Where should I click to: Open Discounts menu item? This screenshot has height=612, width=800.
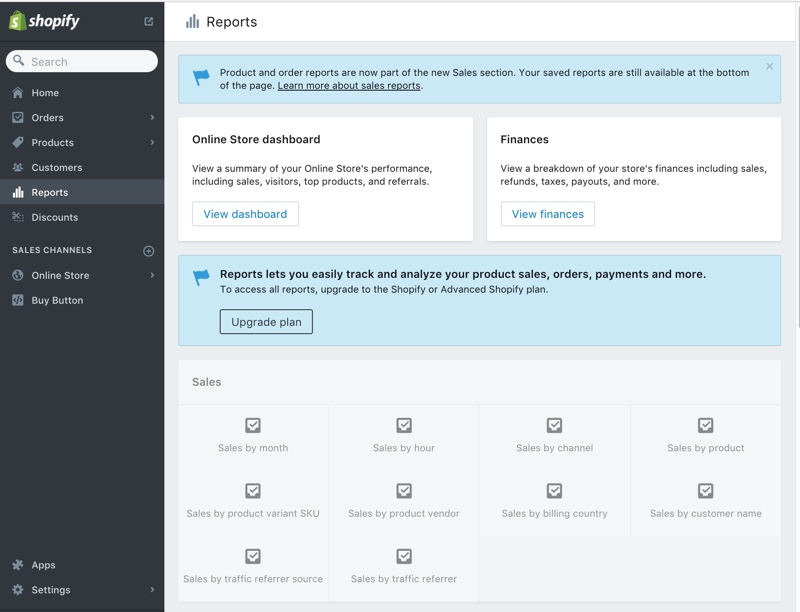[x=82, y=217]
